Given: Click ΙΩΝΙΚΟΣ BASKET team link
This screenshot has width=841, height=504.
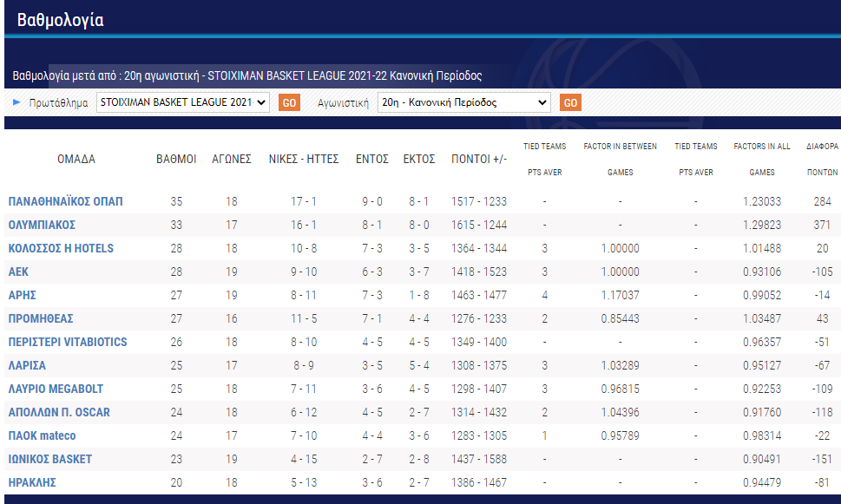Looking at the screenshot, I should click(x=49, y=459).
